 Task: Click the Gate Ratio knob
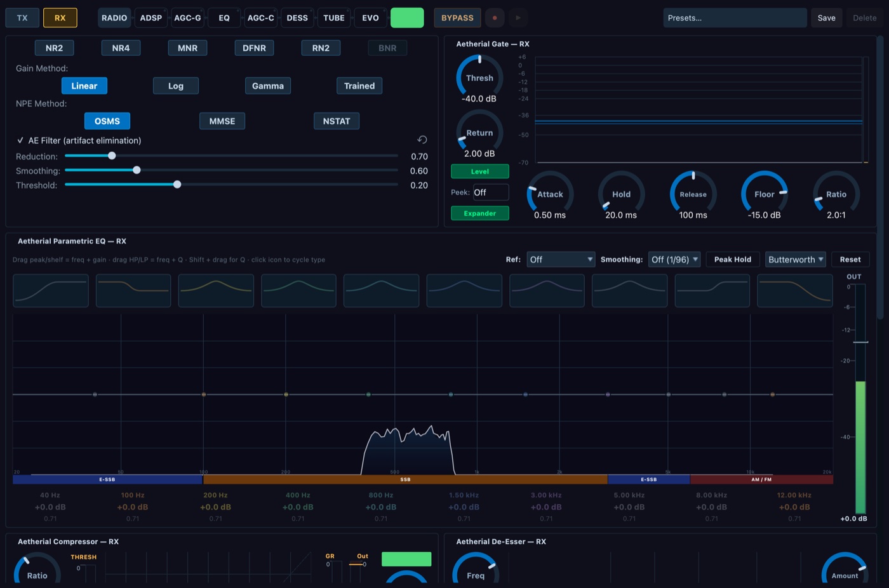[x=836, y=194]
